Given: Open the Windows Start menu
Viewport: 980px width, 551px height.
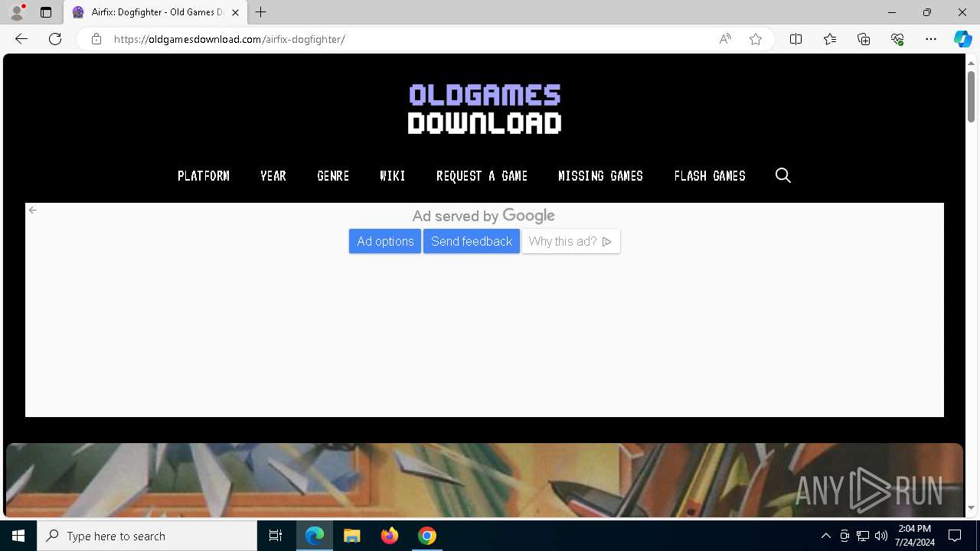Looking at the screenshot, I should point(18,536).
